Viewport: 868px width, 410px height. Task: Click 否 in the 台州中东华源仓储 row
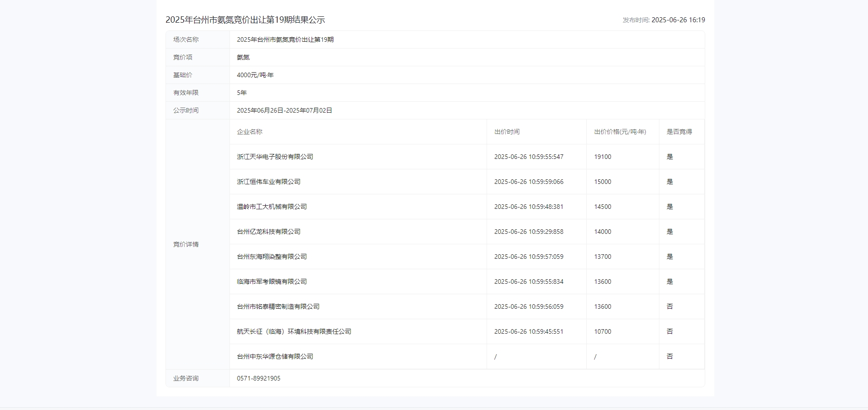pos(670,356)
